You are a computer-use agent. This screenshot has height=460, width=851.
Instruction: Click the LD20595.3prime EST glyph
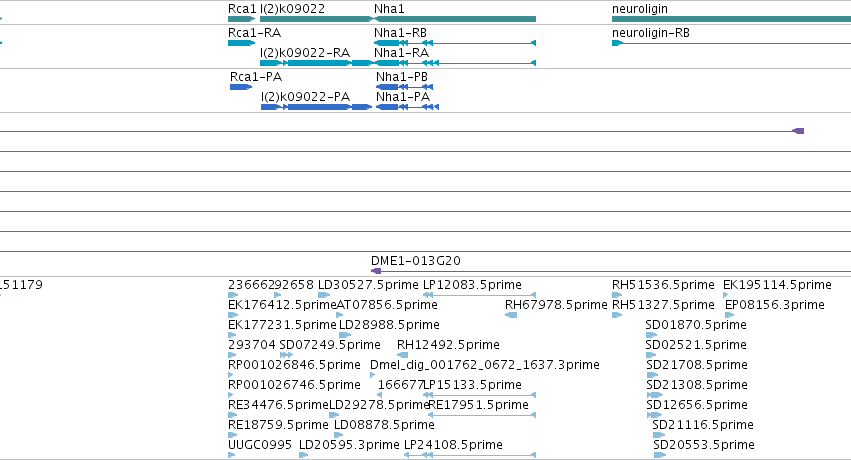click(303, 455)
